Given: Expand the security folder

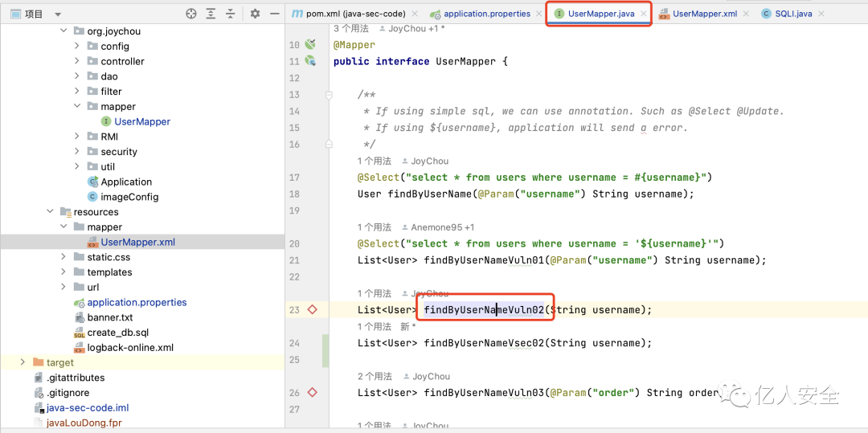Looking at the screenshot, I should pos(77,152).
